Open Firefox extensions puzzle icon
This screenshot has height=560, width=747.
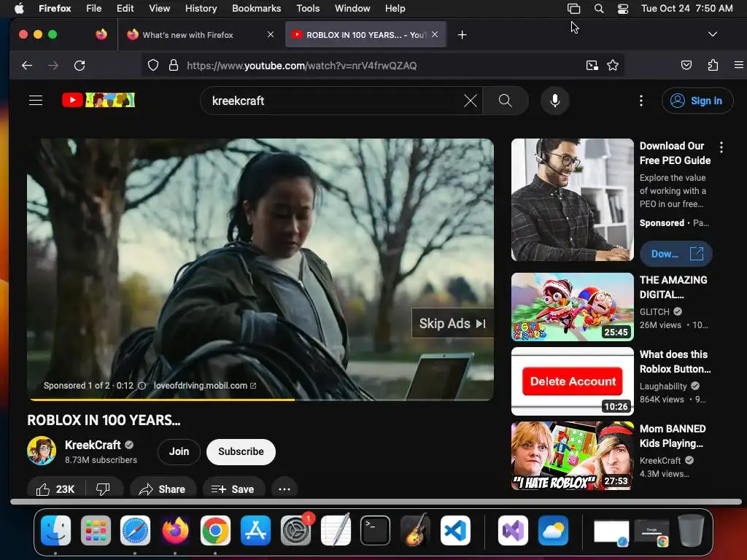point(713,65)
